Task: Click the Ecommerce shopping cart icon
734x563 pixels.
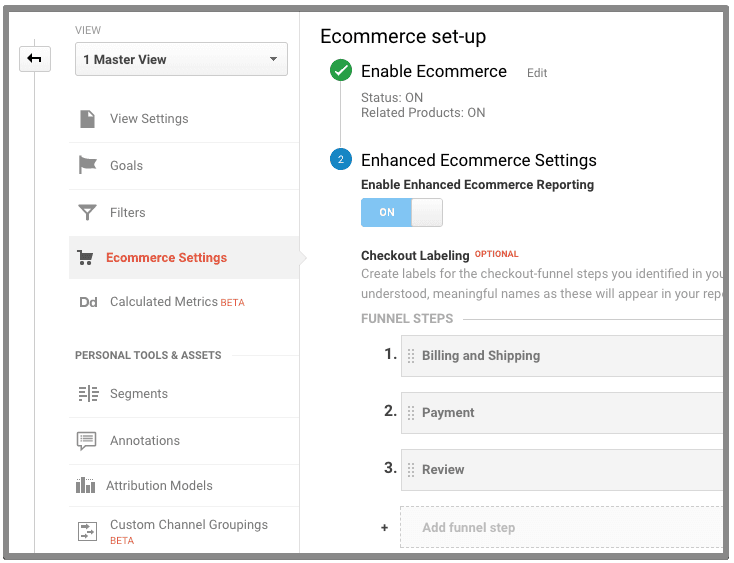Action: click(x=85, y=257)
